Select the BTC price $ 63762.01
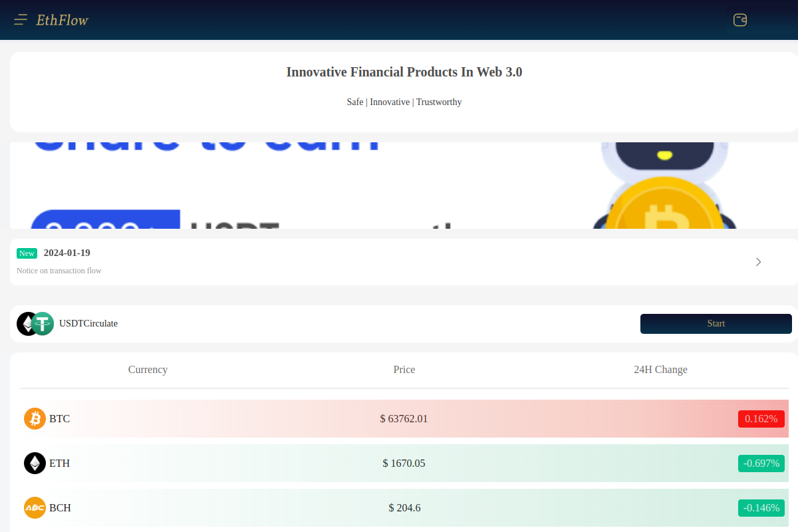Screen dimensions: 798x532 pyautogui.click(x=404, y=419)
